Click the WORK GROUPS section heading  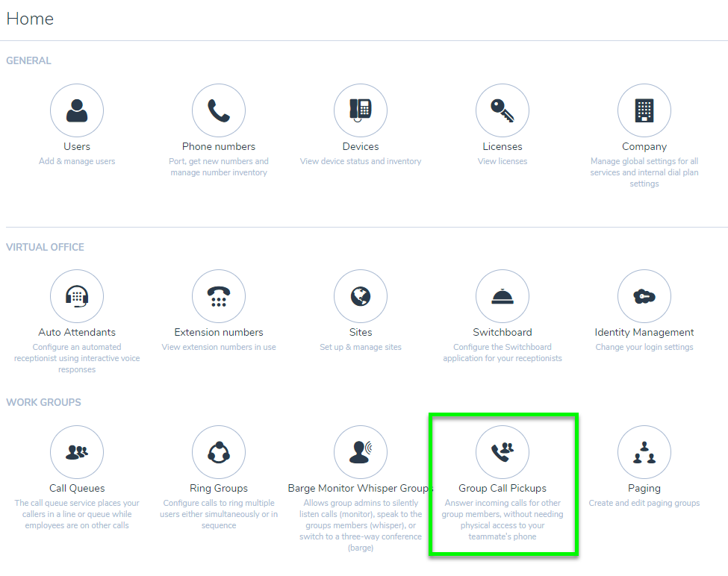(x=43, y=403)
